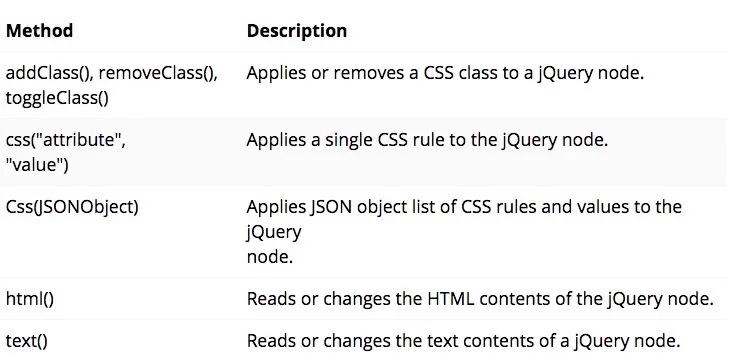This screenshot has height=360, width=750.
Task: Click description 'Reads or changes the text contents'
Action: click(463, 341)
